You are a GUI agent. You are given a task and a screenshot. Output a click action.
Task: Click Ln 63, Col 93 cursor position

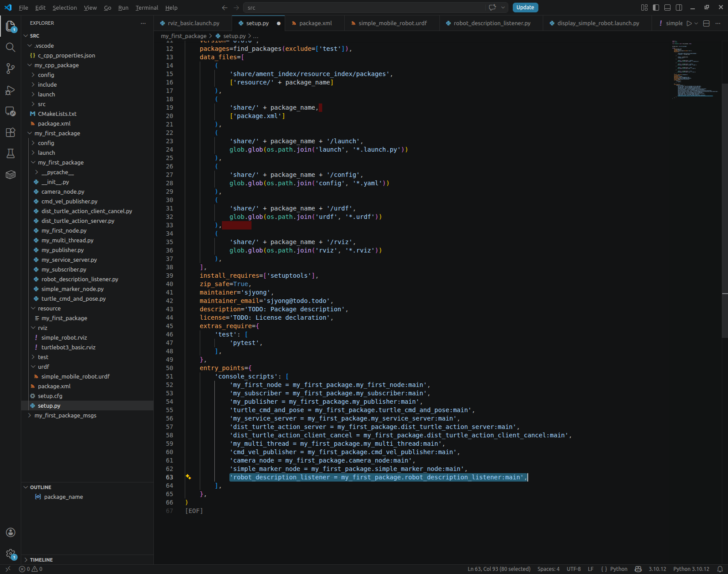(499, 569)
